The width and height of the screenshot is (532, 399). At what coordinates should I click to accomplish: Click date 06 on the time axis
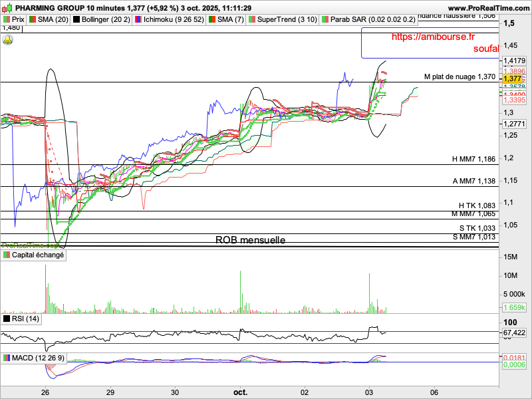click(434, 392)
